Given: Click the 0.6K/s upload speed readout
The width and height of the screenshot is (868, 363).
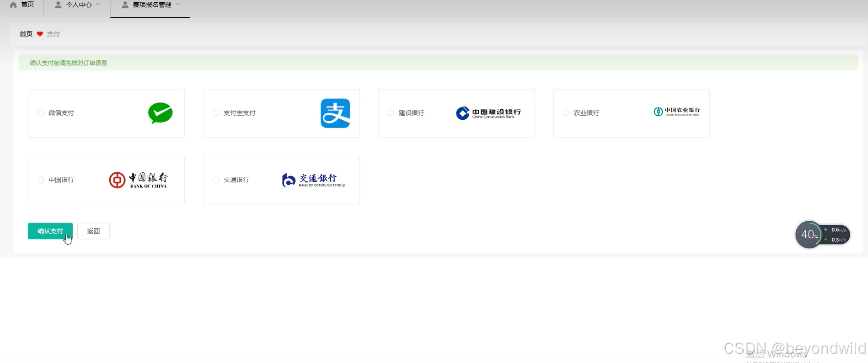Looking at the screenshot, I should tap(839, 230).
